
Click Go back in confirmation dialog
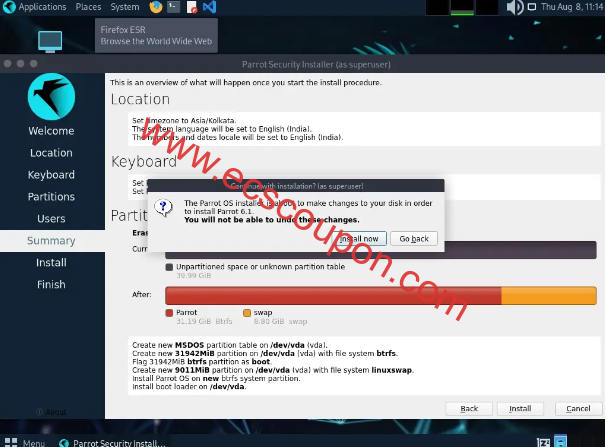[414, 239]
